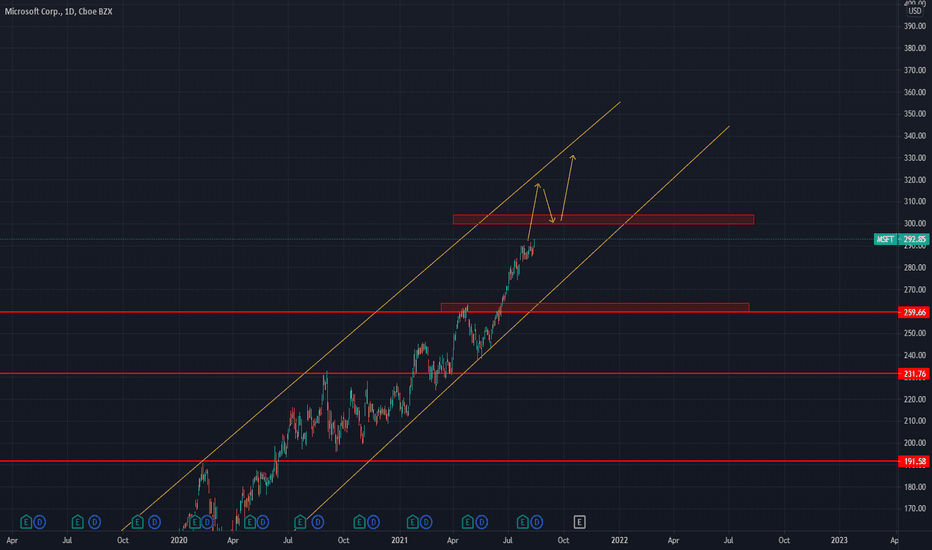The height and width of the screenshot is (550, 932).
Task: Click the earnings marker just after the 2021 label
Action: [x=413, y=522]
